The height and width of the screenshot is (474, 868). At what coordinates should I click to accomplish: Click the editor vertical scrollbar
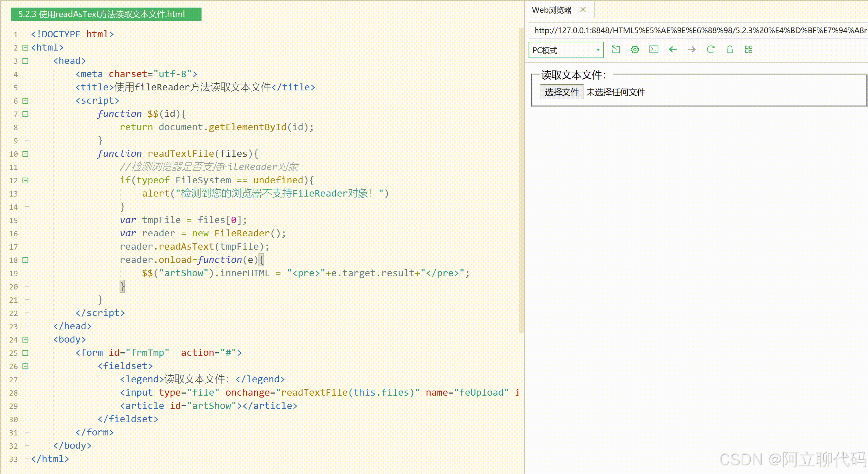tap(521, 180)
